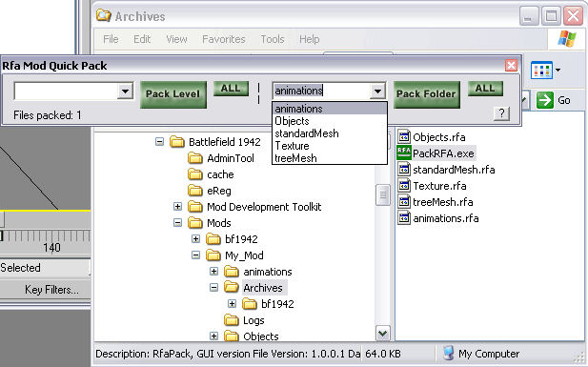Collapse the Mods tree node
Image resolution: width=588 pixels, height=367 pixels.
coord(178,223)
